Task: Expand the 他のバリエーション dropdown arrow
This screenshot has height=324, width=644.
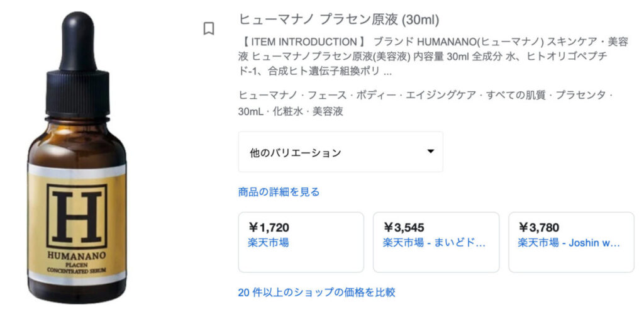Action: pyautogui.click(x=431, y=152)
